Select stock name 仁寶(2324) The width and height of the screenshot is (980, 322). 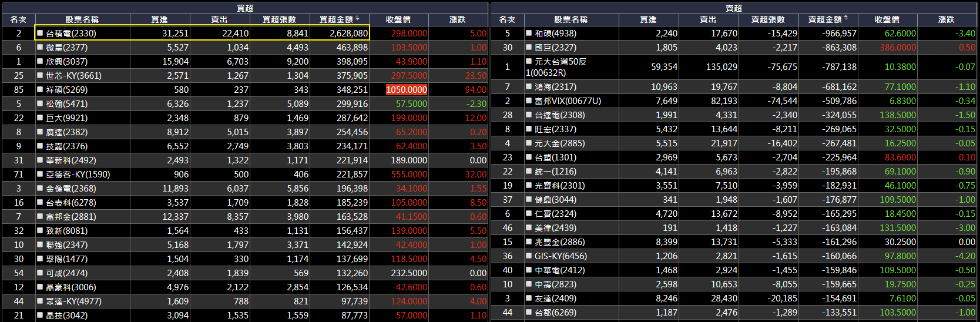point(555,214)
